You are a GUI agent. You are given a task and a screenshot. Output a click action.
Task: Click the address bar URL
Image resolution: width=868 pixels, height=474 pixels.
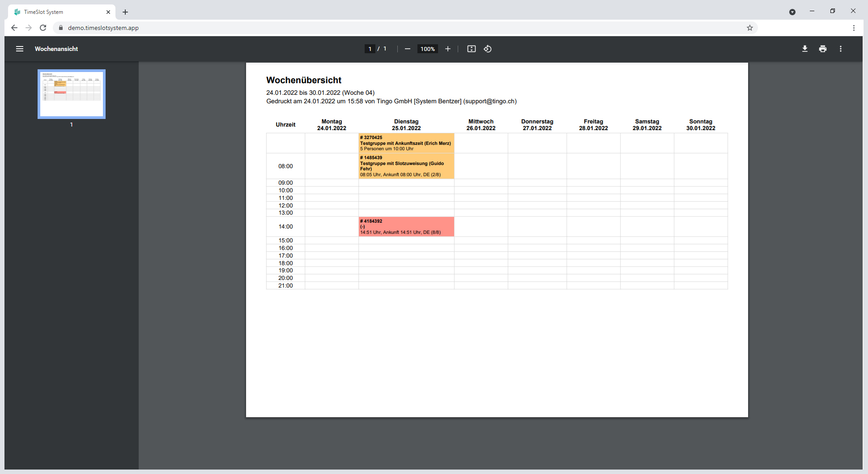(x=103, y=28)
